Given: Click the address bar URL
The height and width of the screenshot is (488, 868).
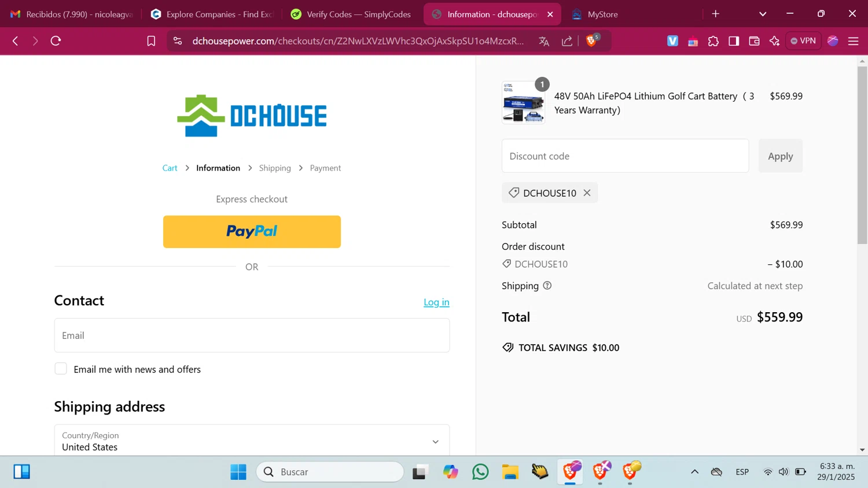Looking at the screenshot, I should (x=358, y=41).
